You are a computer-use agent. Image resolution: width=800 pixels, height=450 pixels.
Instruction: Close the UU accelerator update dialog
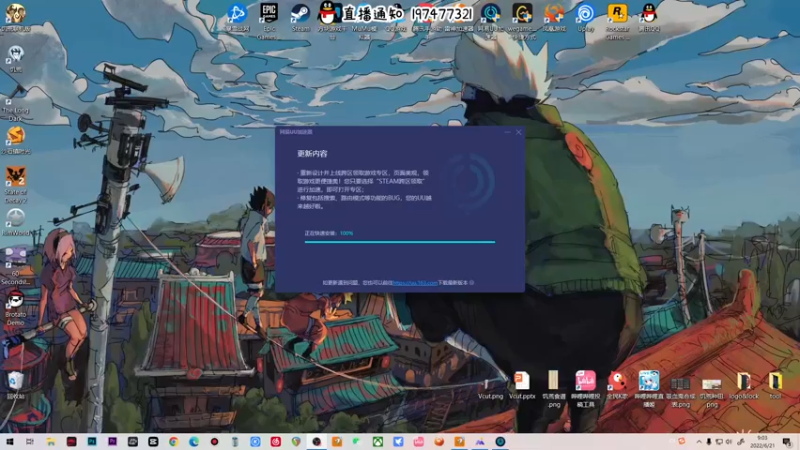[518, 132]
